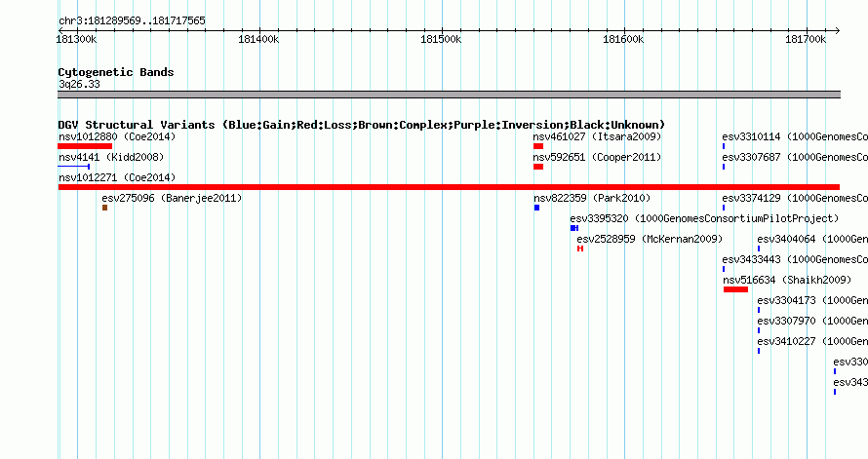Select blue tick under esv3410227
Screen dimensions: 868x459
[759, 351]
